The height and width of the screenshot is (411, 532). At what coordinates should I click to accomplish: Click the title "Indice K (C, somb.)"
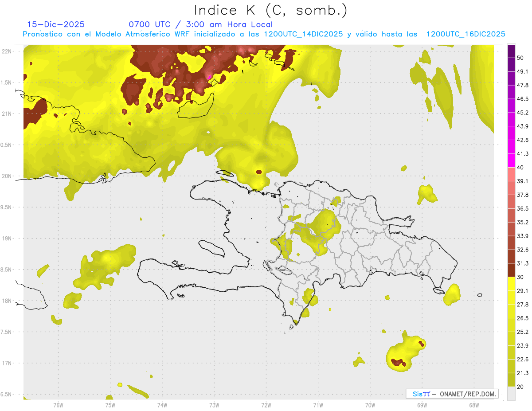click(x=270, y=10)
